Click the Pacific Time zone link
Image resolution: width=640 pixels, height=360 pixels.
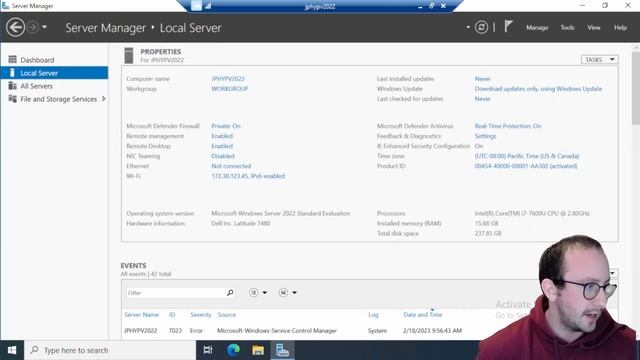tap(527, 156)
